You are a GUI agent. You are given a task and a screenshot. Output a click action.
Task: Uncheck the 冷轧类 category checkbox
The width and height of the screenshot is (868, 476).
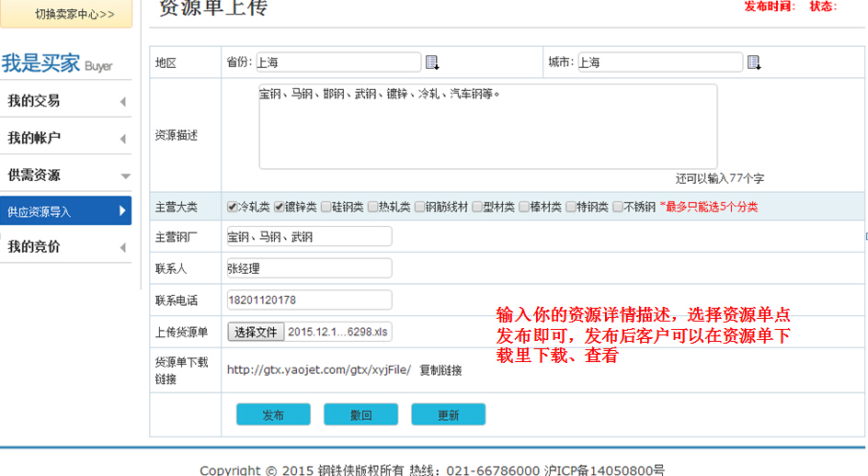[x=233, y=207]
